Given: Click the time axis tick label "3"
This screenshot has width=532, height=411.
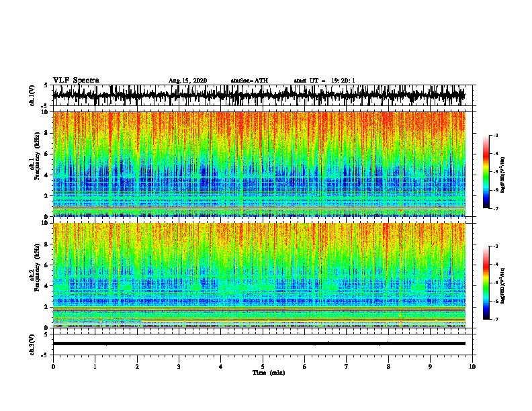Looking at the screenshot, I should click(179, 367).
